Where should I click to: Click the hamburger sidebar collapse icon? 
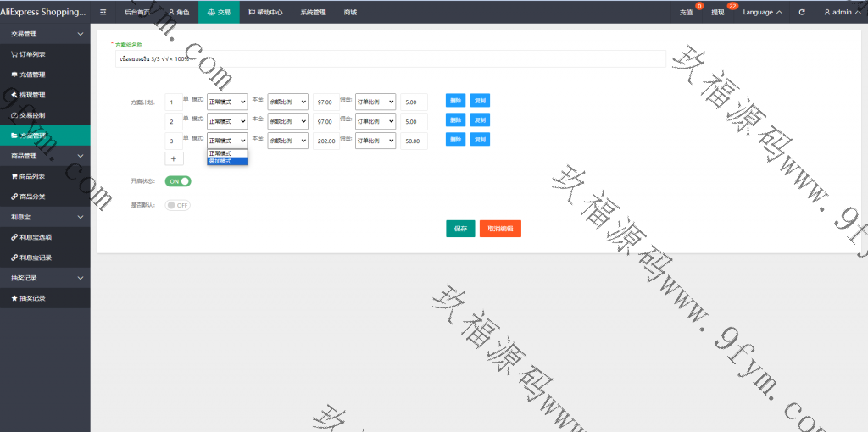click(103, 12)
